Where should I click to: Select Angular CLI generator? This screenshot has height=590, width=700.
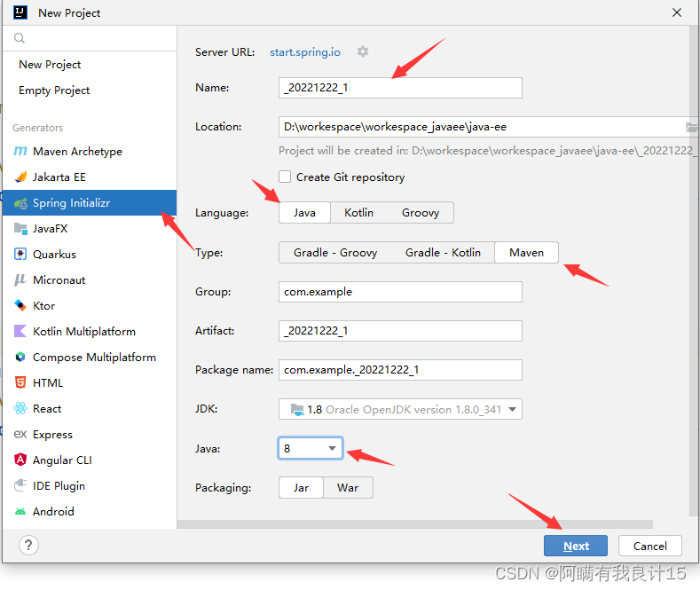(90, 460)
